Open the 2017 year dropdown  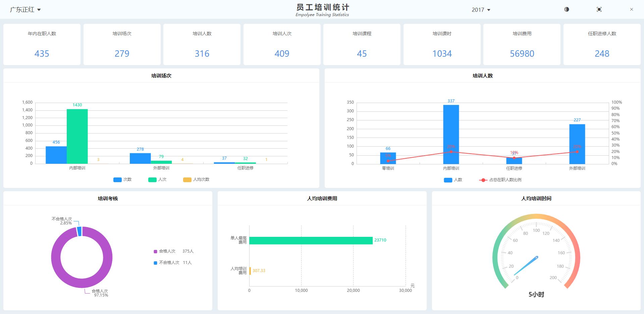point(481,10)
